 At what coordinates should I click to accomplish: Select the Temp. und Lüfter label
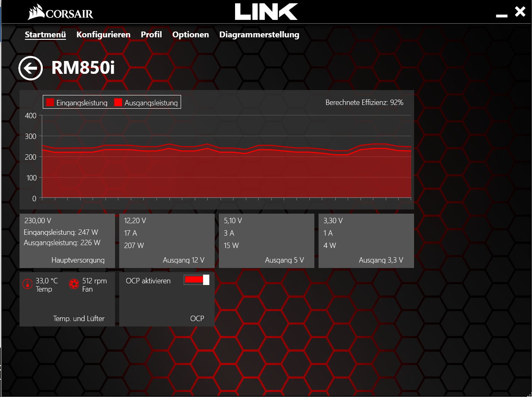coord(79,319)
